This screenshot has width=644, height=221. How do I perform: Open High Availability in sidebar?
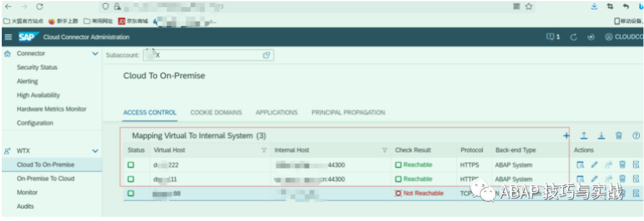pos(38,95)
